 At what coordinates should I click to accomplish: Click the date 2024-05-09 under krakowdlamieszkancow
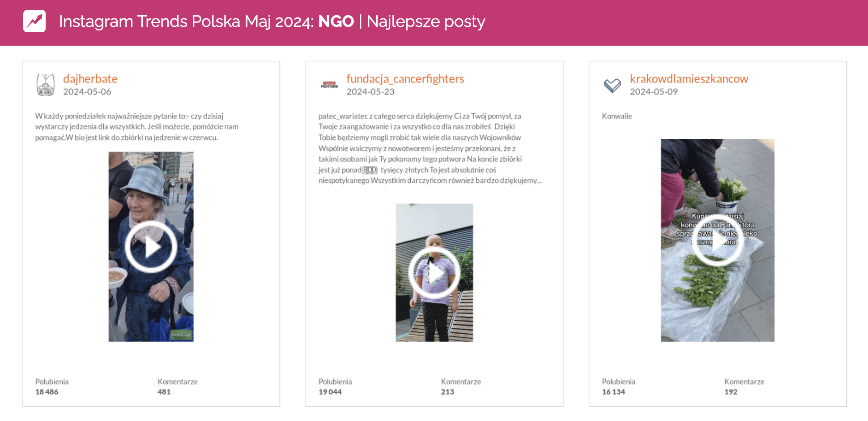[654, 91]
